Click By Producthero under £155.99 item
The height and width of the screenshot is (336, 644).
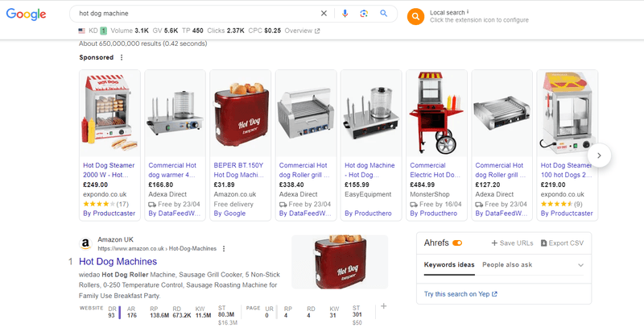(368, 214)
